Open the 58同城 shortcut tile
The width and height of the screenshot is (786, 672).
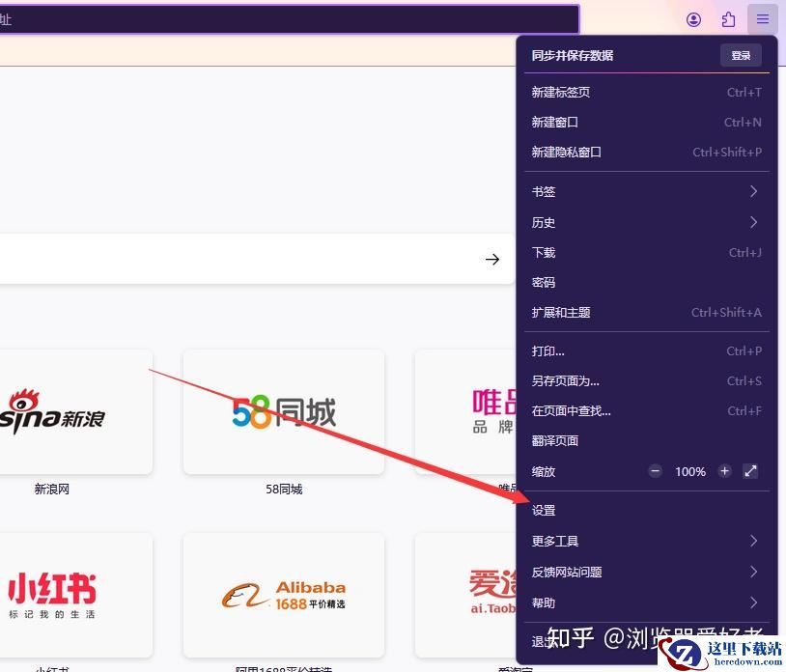coord(284,412)
